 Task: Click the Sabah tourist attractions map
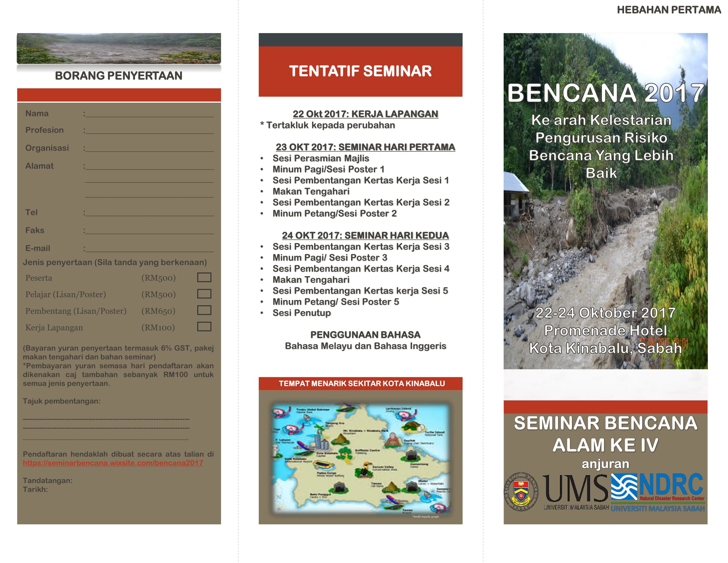pyautogui.click(x=360, y=459)
